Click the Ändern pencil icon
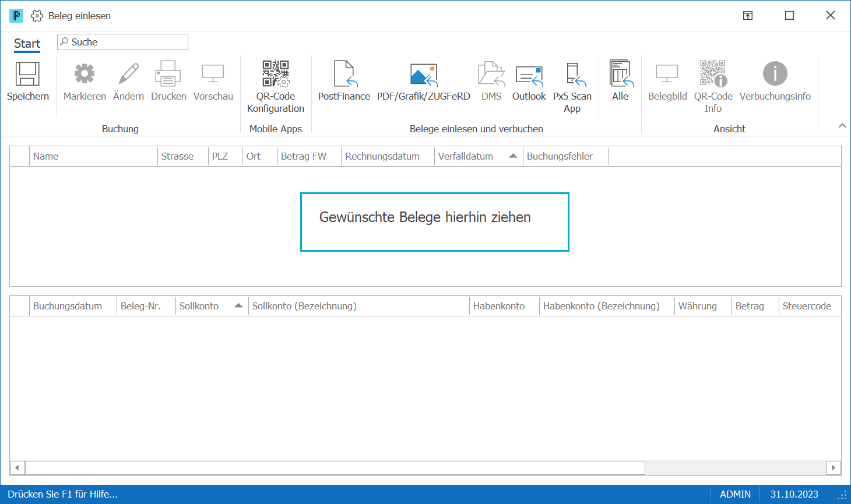 point(128,74)
